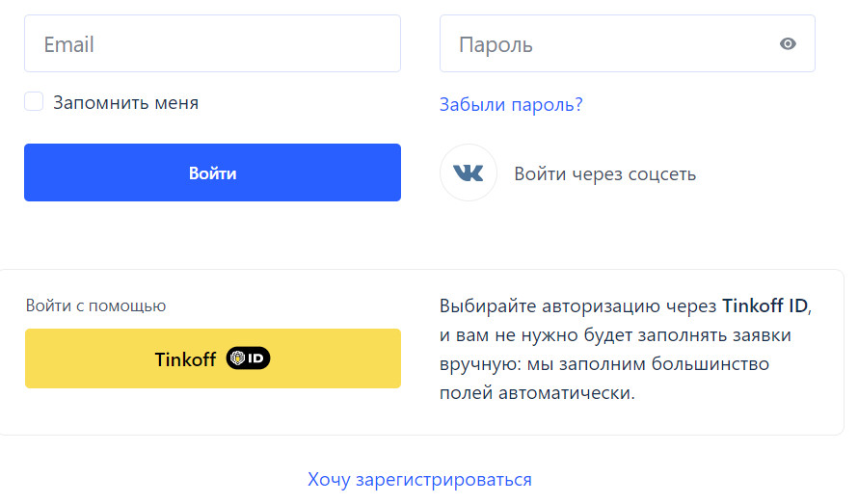The image size is (858, 504).
Task: Log in with the Tinkoff ID button
Action: pos(213,358)
